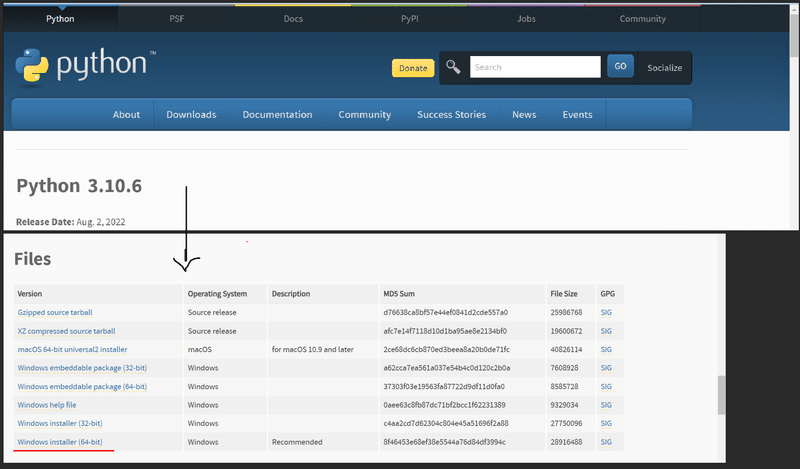
Task: Click the File Size column header
Action: point(564,294)
